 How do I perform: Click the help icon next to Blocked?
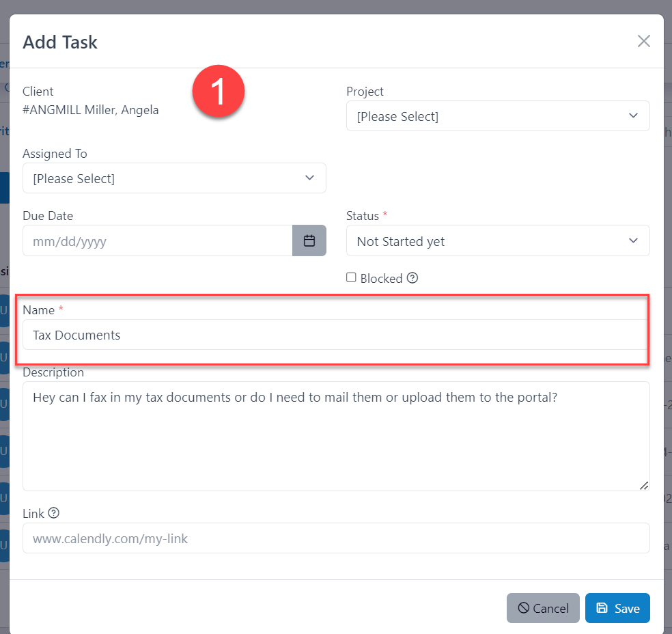coord(412,277)
